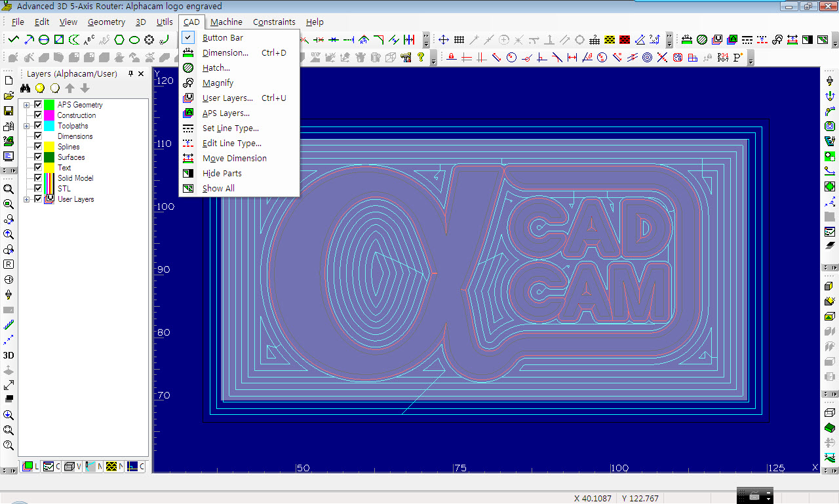
Task: Open the Geometry menu
Action: pyautogui.click(x=106, y=22)
